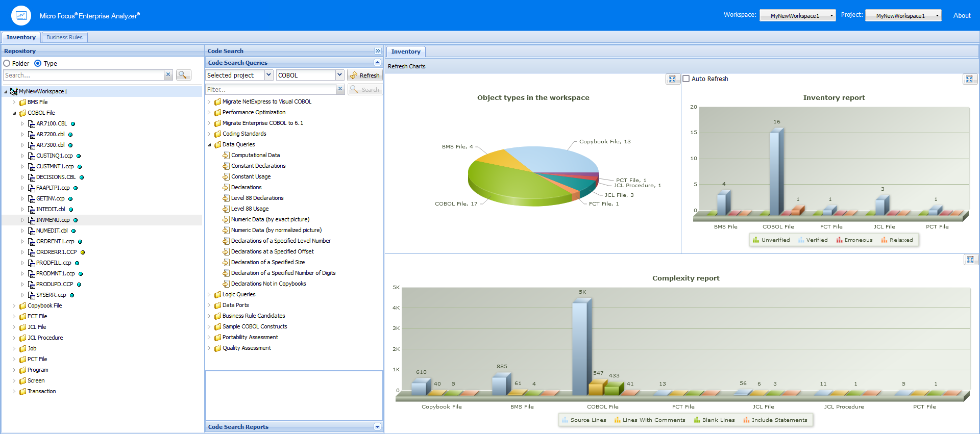Click the repository search magnifier icon
This screenshot has width=980, height=434.
click(x=183, y=75)
